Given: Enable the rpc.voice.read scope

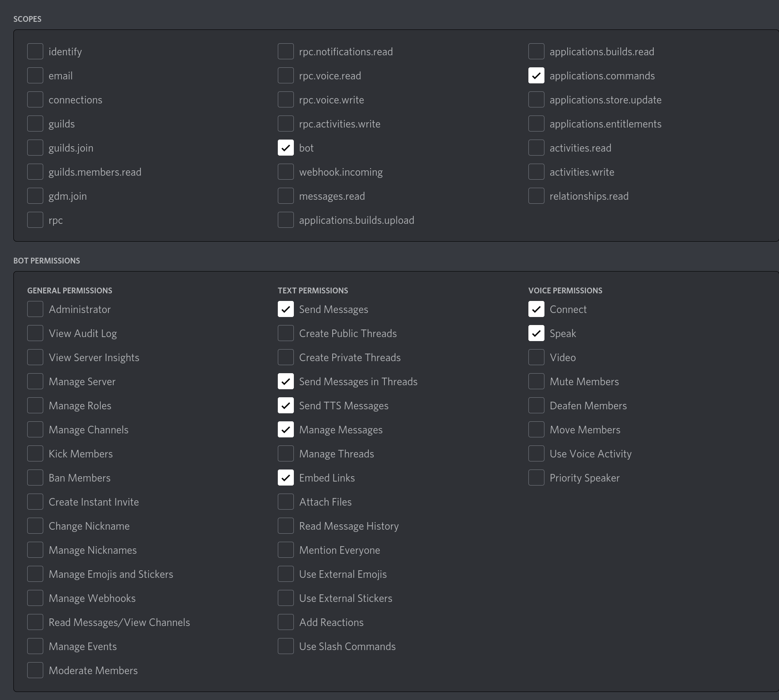Looking at the screenshot, I should coord(286,75).
